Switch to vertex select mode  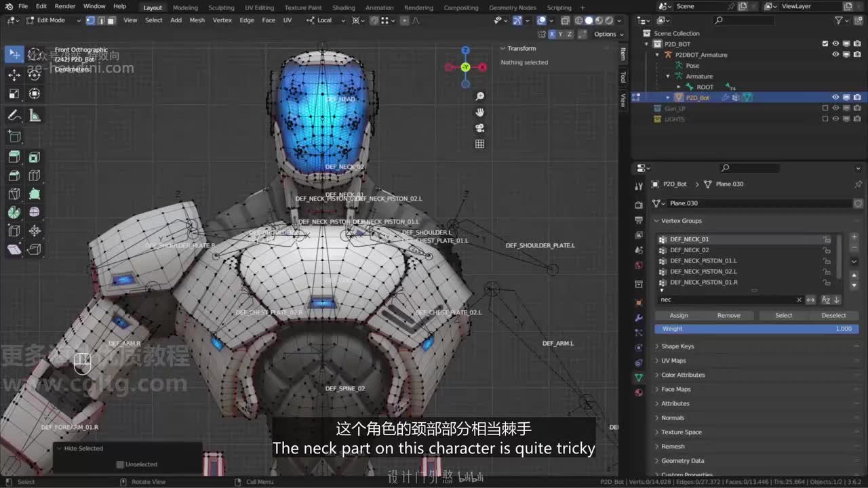point(91,20)
